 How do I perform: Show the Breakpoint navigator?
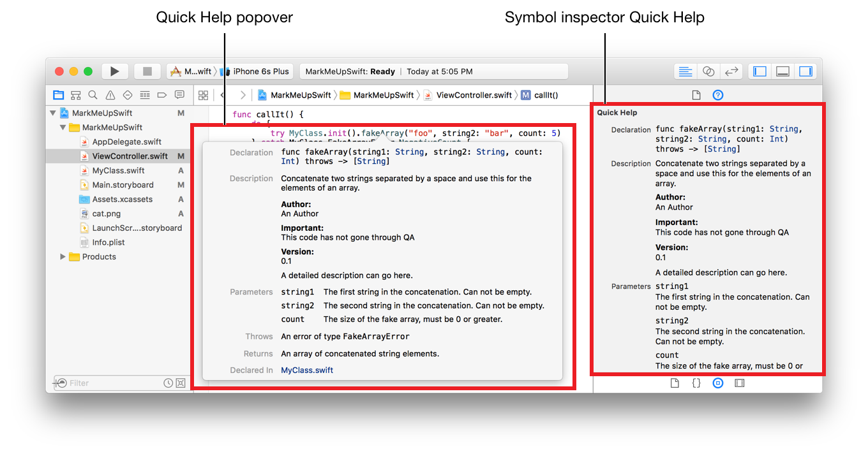(162, 95)
